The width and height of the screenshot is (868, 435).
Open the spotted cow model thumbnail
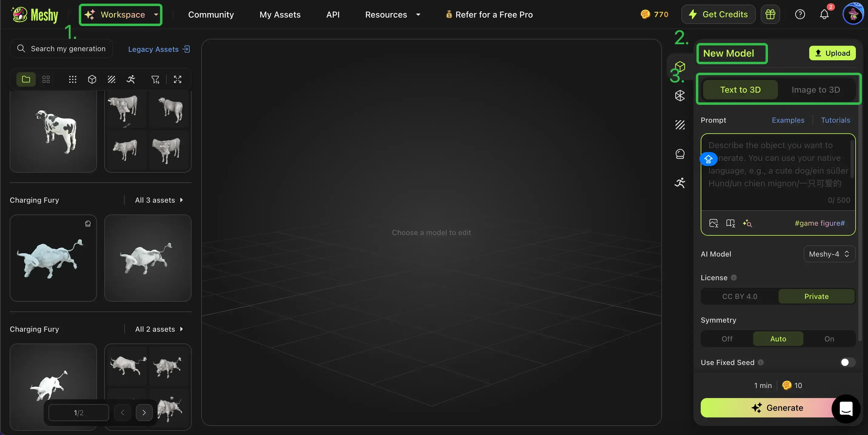tap(53, 131)
